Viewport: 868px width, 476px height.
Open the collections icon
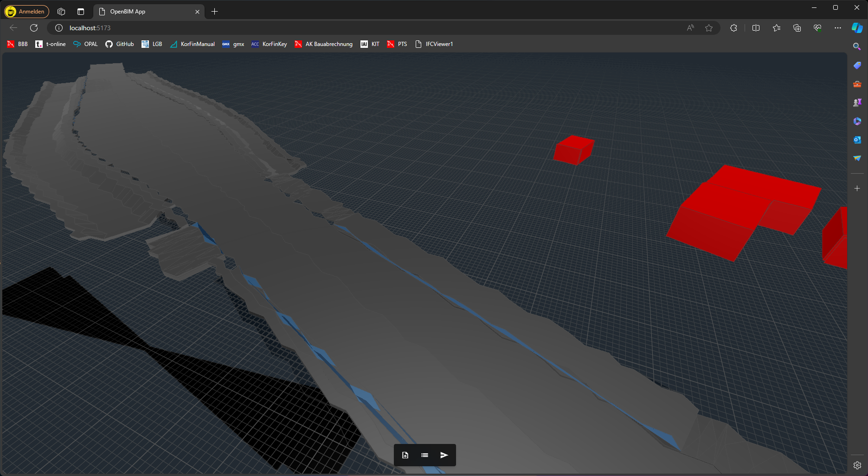pyautogui.click(x=797, y=28)
